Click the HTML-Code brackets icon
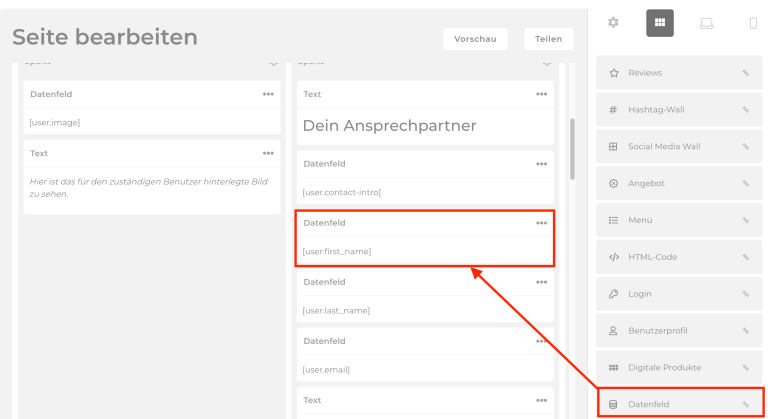Viewport: 768px width, 419px height. tap(614, 257)
